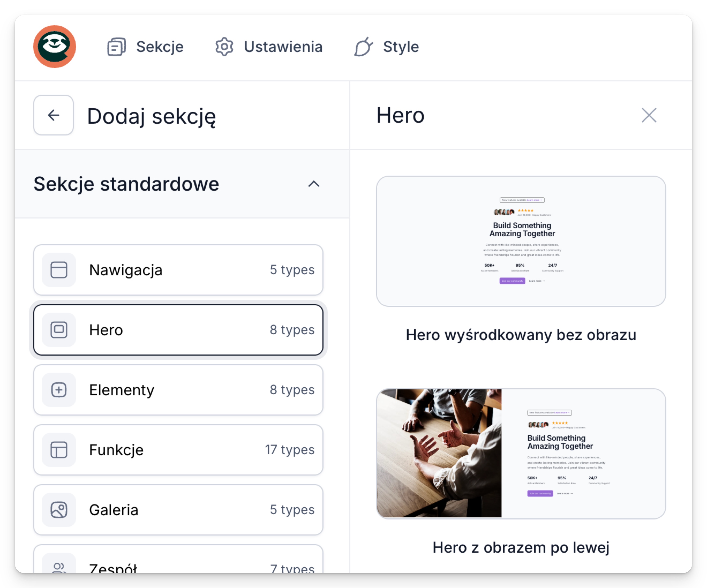The width and height of the screenshot is (707, 588).
Task: Open the Galeria section category
Action: (x=178, y=510)
